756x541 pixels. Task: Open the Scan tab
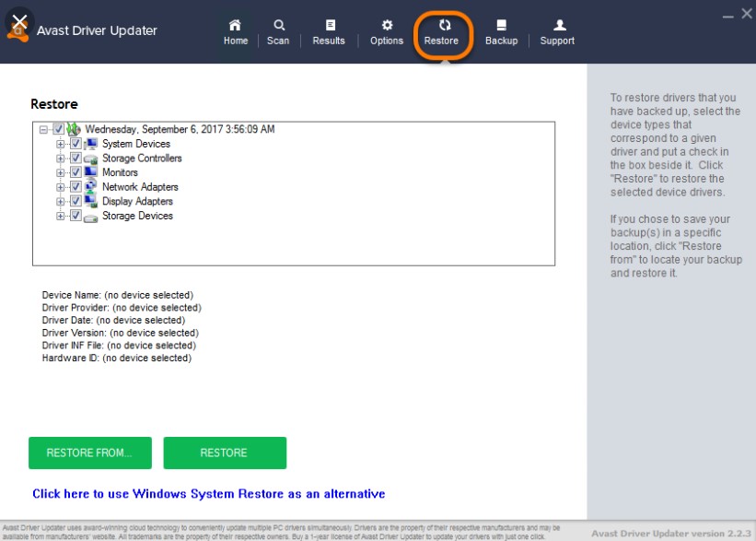(278, 32)
